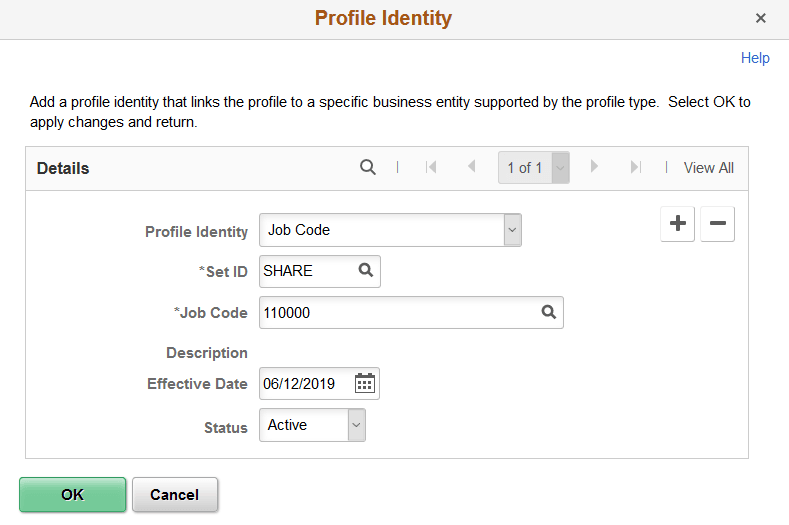The width and height of the screenshot is (789, 525).
Task: Click the View All link
Action: pos(709,168)
